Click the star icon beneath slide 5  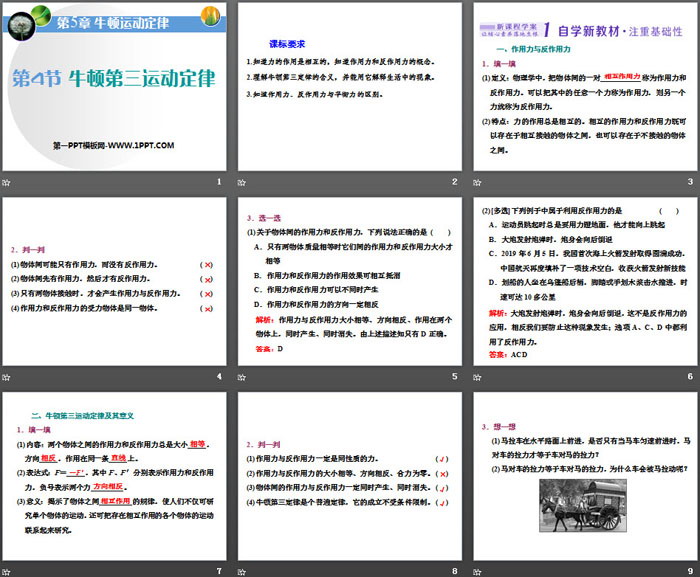click(241, 376)
